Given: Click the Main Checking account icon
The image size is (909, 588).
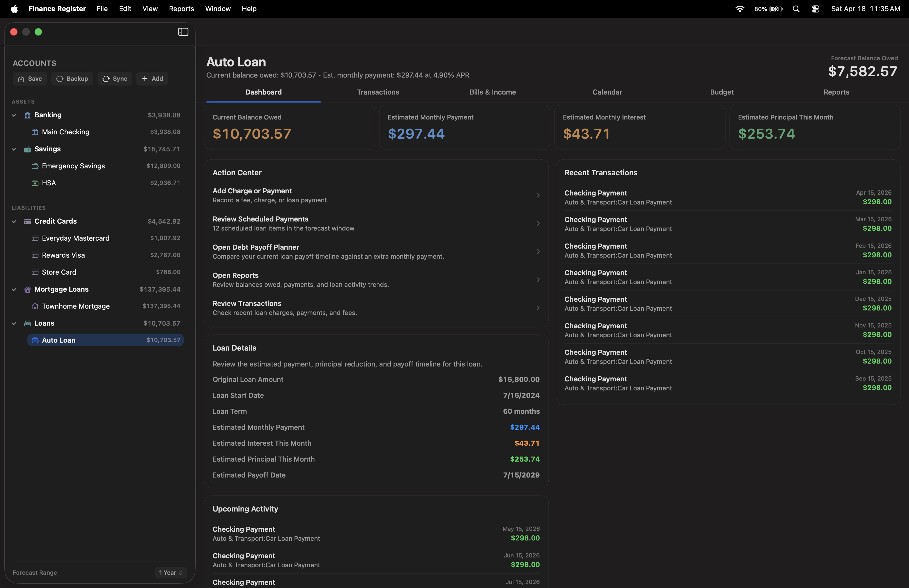Looking at the screenshot, I should [35, 132].
